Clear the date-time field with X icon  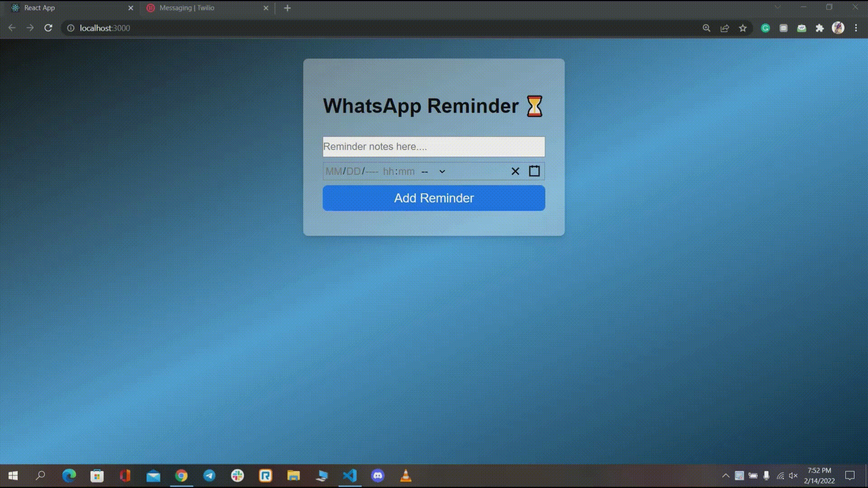[514, 171]
